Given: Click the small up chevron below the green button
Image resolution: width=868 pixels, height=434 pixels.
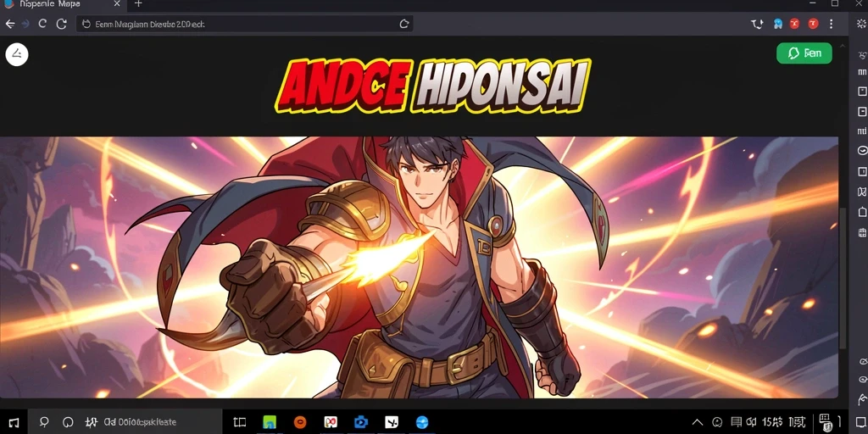Looking at the screenshot, I should [843, 46].
